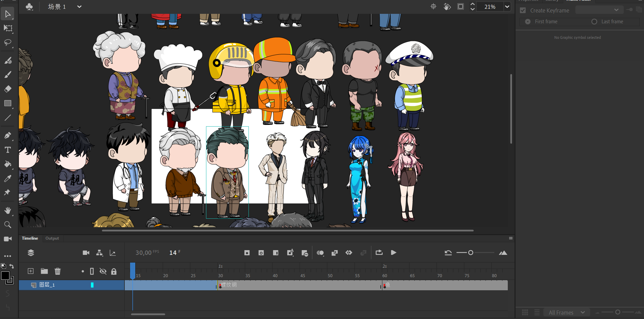This screenshot has height=319, width=644.
Task: Select the Lasso tool
Action: (x=8, y=43)
